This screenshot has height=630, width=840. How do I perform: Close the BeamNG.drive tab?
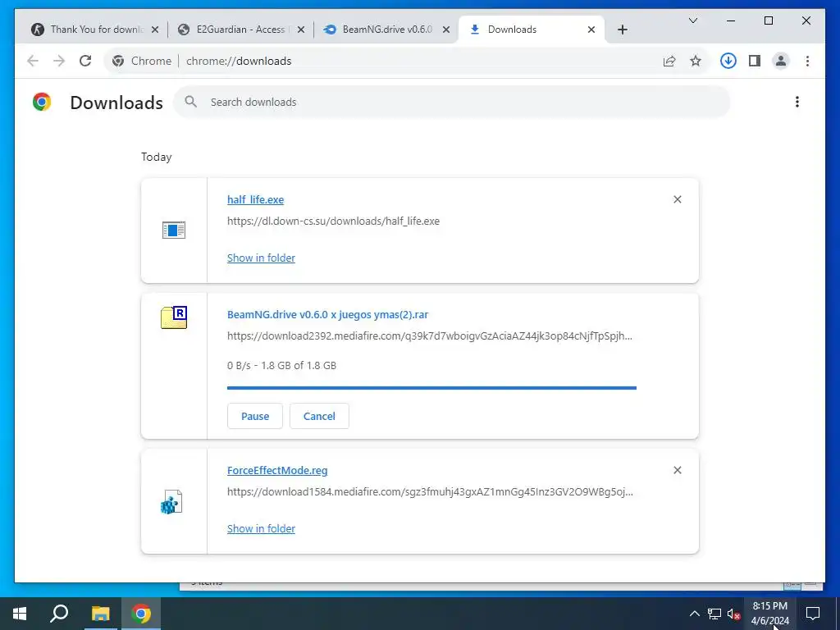[x=446, y=30]
